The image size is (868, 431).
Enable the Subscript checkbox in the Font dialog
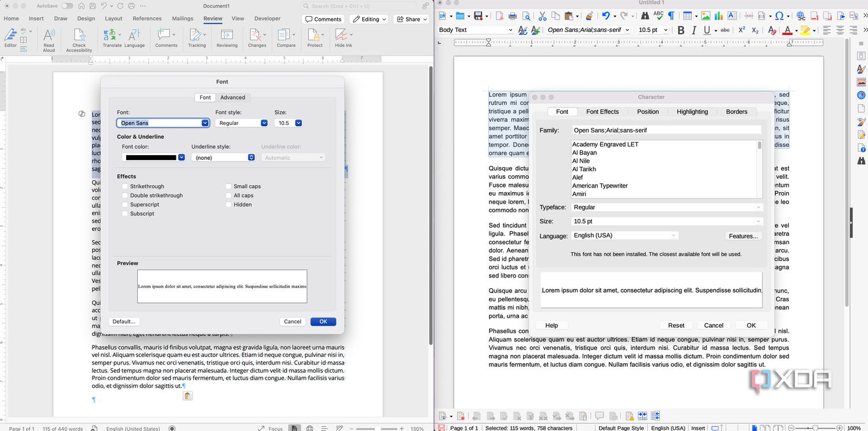coord(125,213)
